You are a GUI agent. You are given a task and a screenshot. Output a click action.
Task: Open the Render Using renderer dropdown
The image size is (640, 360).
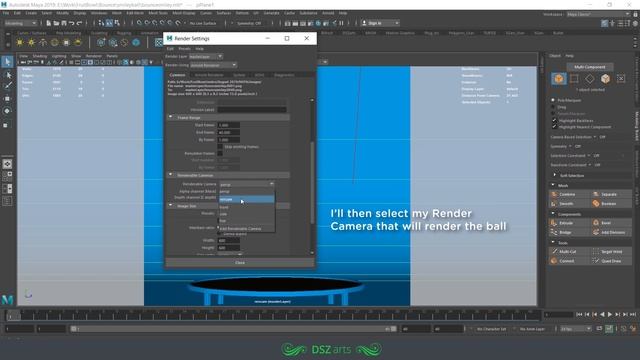(x=213, y=65)
